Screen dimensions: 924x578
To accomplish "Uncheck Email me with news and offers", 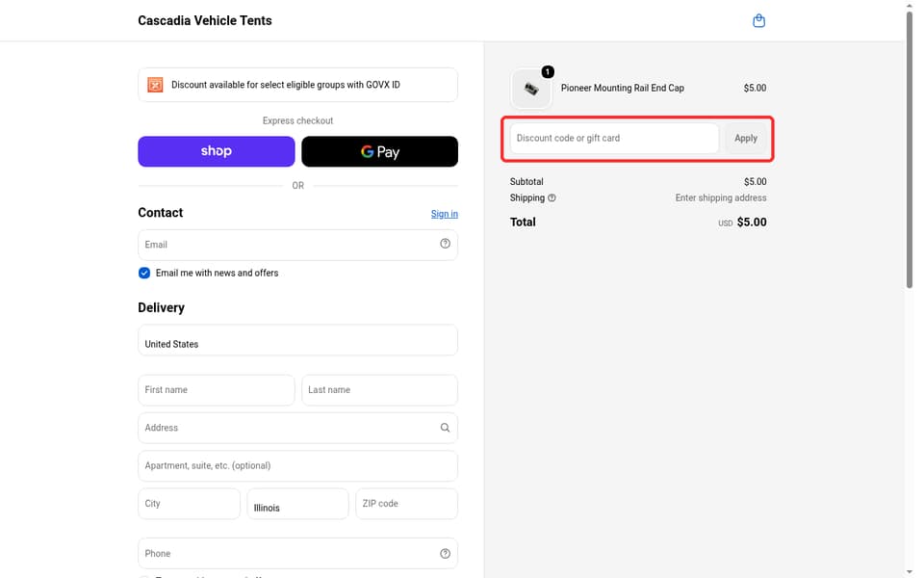I will [144, 273].
